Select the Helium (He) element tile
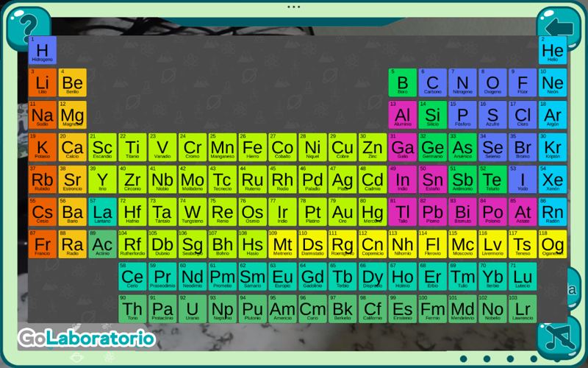The width and height of the screenshot is (588, 368). [553, 50]
